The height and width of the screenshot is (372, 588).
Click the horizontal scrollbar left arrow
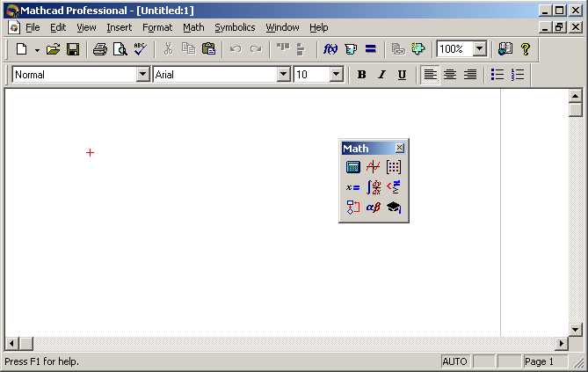pyautogui.click(x=11, y=343)
